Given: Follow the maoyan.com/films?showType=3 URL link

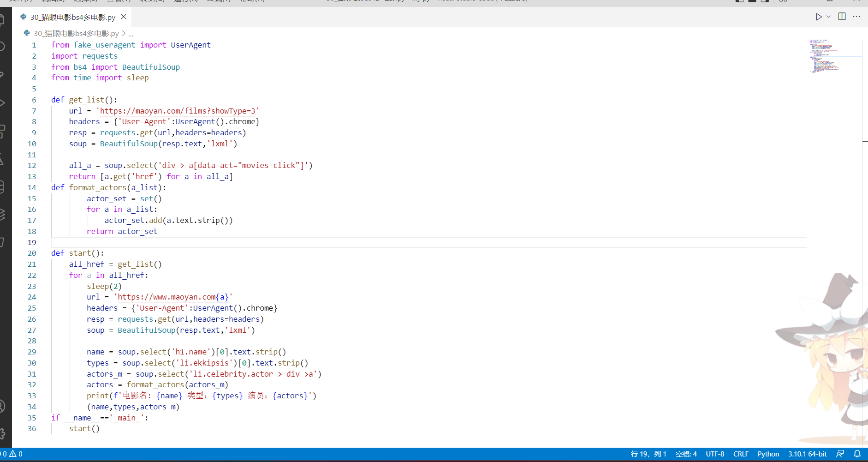Looking at the screenshot, I should tap(178, 111).
